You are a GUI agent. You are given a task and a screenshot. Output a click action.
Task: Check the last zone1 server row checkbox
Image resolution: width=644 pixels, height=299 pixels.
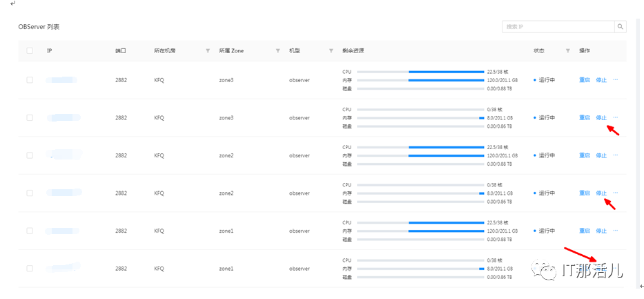(30, 268)
